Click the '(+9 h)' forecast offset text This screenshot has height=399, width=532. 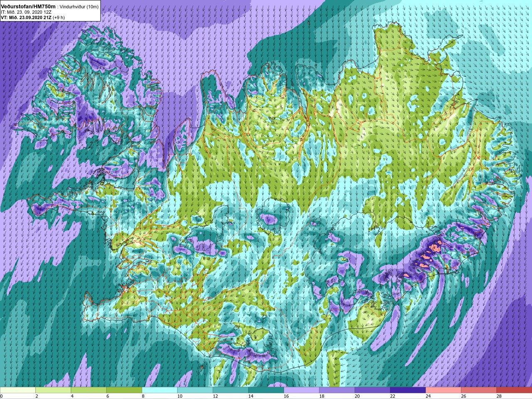(59, 17)
